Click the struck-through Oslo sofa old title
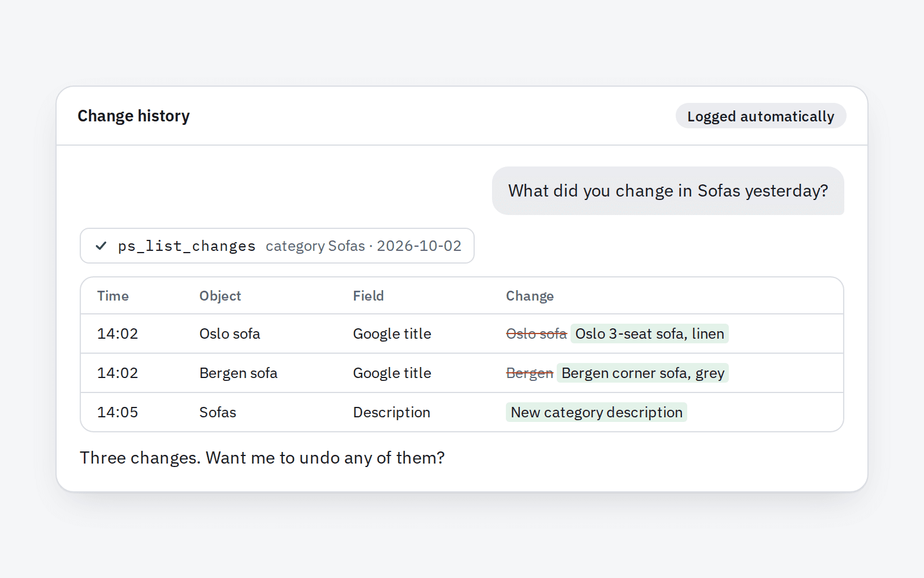 [536, 334]
